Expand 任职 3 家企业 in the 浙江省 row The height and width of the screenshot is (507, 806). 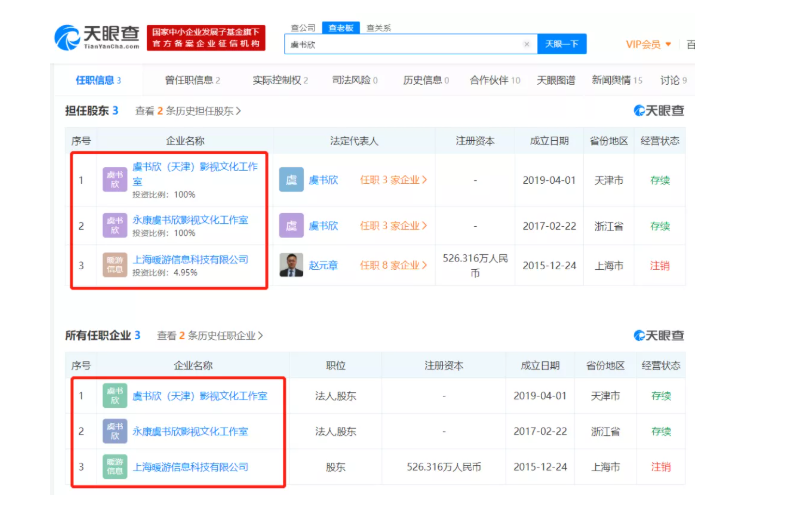(x=393, y=226)
